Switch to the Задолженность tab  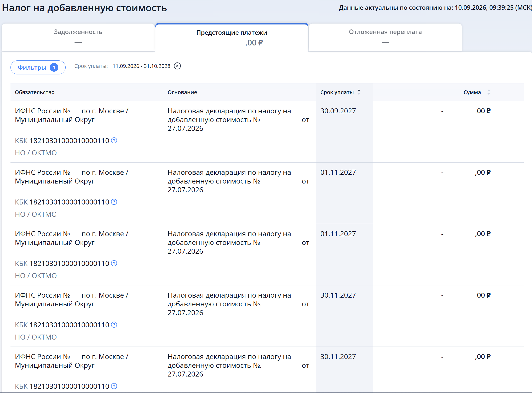[78, 37]
